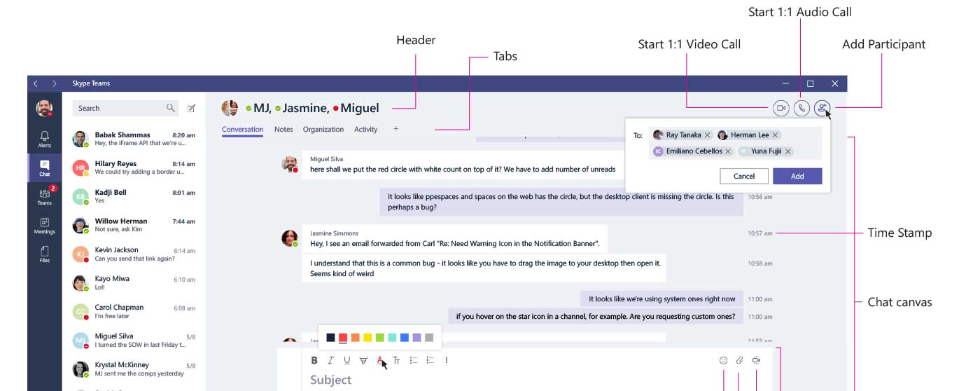This screenshot has width=980, height=391.
Task: Toggle underline formatting
Action: [x=346, y=360]
